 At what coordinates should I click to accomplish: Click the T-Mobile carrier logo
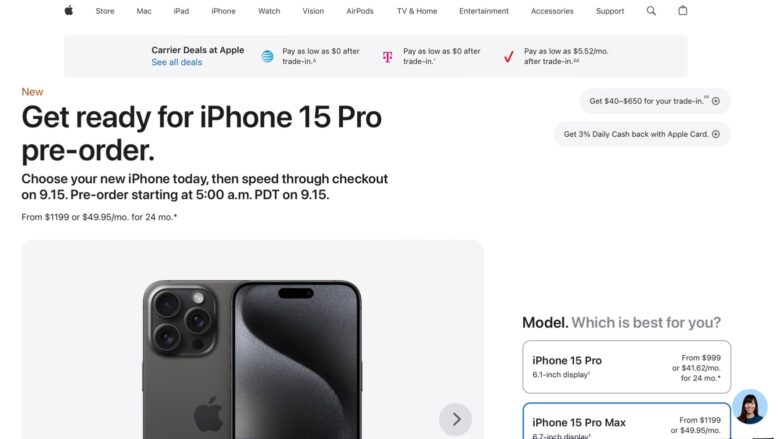coord(388,57)
